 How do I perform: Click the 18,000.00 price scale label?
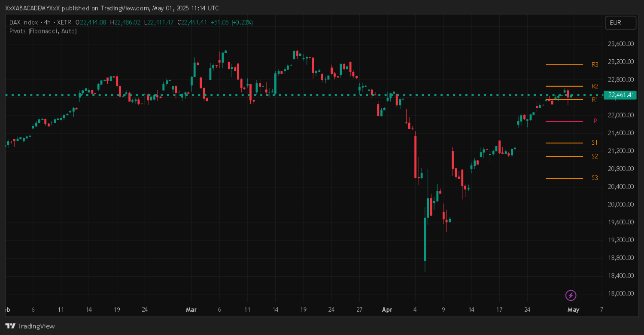[x=621, y=294]
